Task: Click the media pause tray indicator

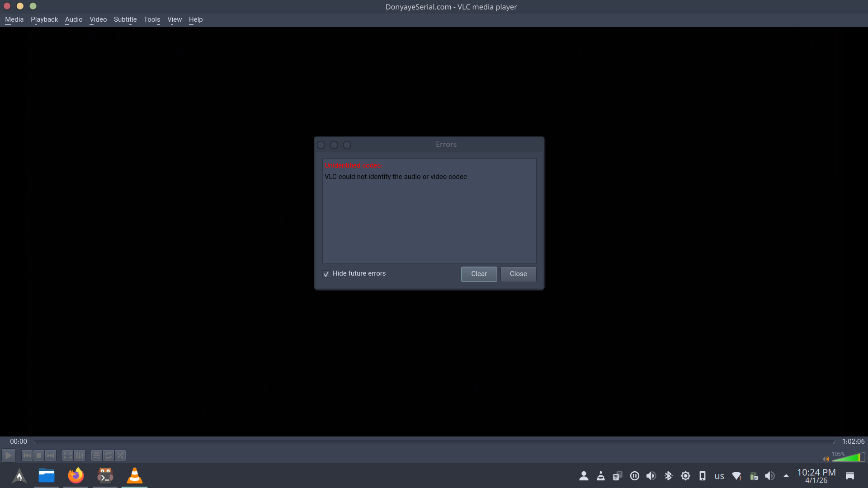Action: point(635,476)
